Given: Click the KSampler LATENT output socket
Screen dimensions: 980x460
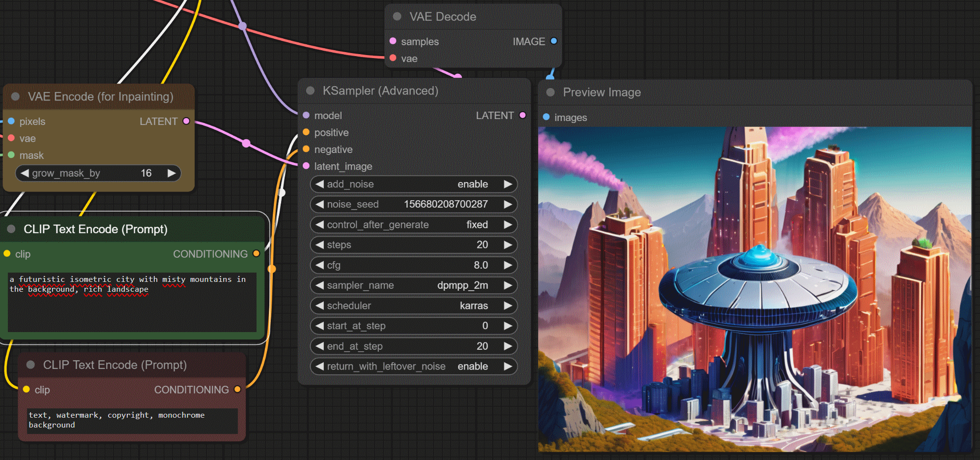Looking at the screenshot, I should (522, 115).
